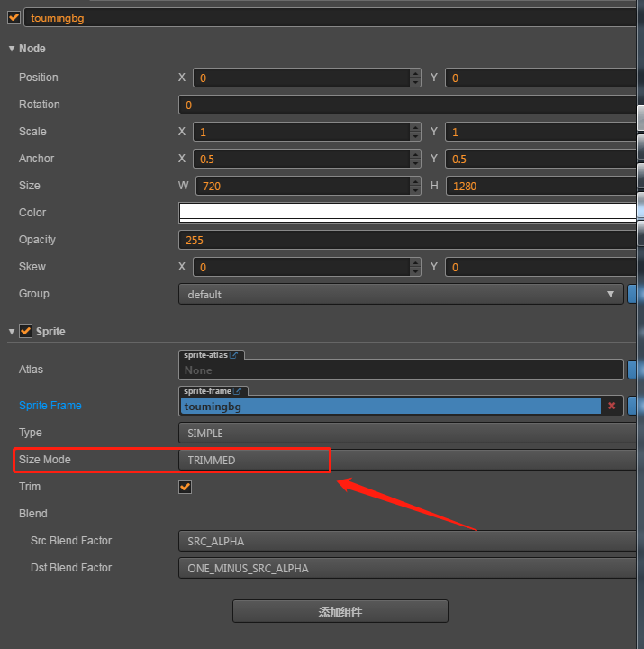Click the blue button next to Sprite Frame field

(x=631, y=406)
